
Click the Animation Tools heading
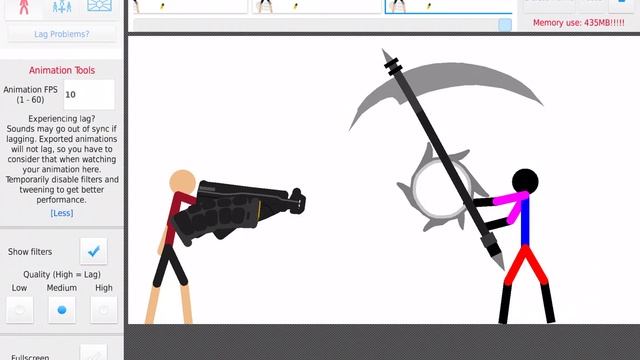[x=62, y=70]
